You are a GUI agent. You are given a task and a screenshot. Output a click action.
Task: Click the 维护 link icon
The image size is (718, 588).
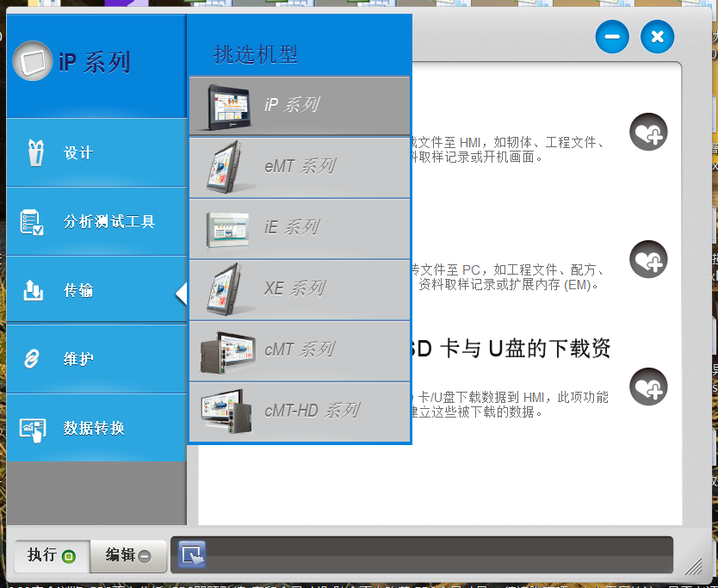coord(33,359)
